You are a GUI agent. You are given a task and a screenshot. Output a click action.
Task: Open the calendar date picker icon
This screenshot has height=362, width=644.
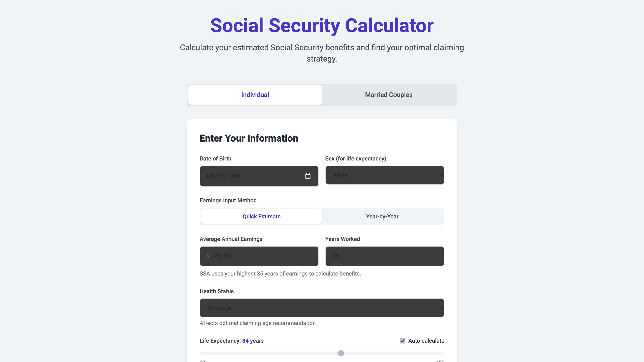(308, 176)
